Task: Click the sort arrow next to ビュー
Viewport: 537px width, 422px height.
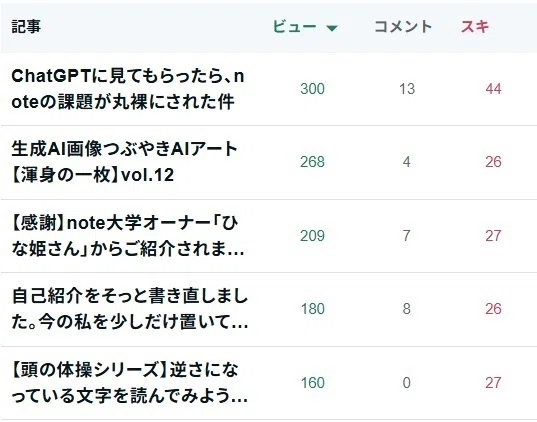Action: tap(332, 28)
